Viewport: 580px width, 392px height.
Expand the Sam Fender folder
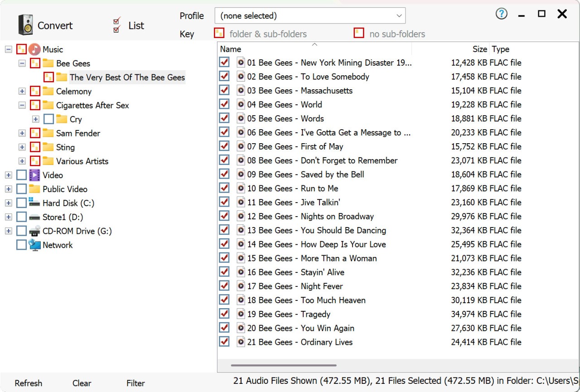[22, 133]
